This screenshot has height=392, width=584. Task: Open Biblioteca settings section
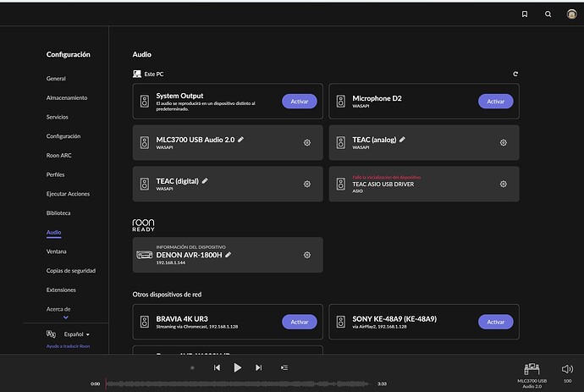coord(58,213)
